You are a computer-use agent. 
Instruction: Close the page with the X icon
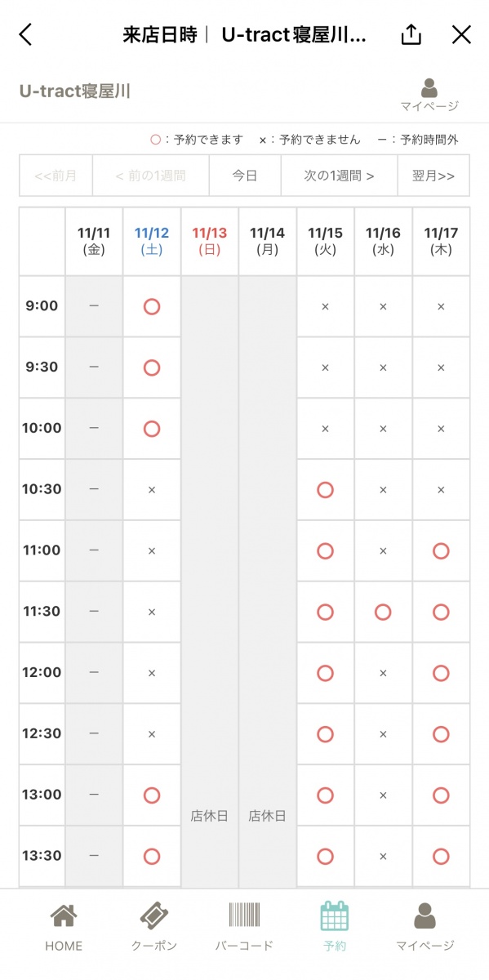point(462,34)
